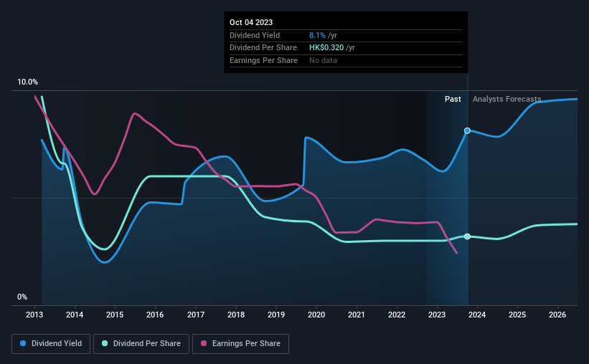
Task: Click the blue Dividend Yield legend dot
Action: [23, 343]
